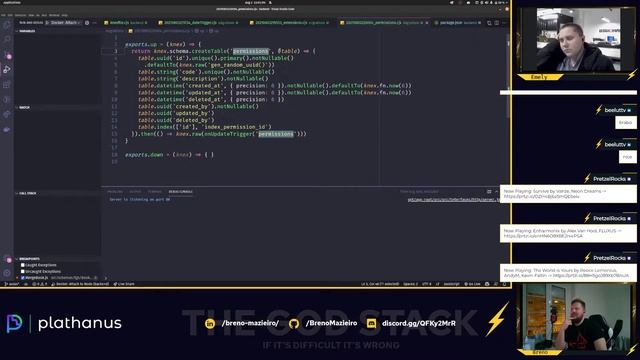Viewport: 640px width, 360px height.
Task: Maximize the bottom panel with chevron icon
Action: (497, 191)
